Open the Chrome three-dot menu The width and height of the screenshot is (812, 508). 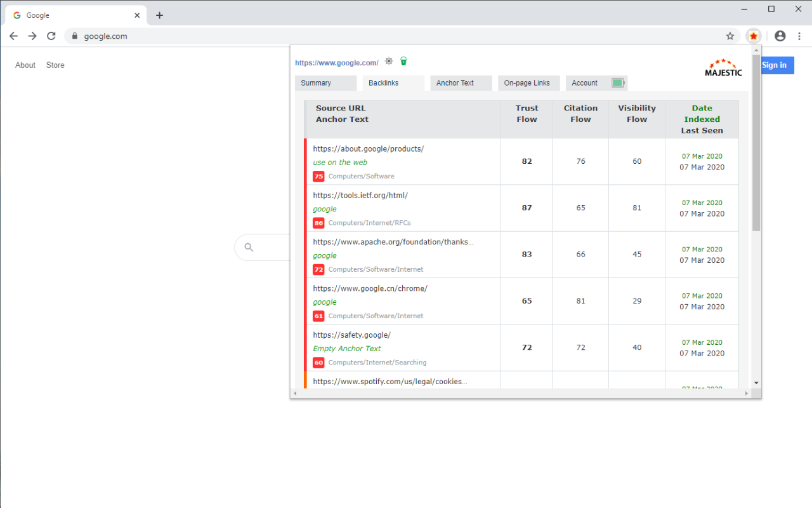800,36
